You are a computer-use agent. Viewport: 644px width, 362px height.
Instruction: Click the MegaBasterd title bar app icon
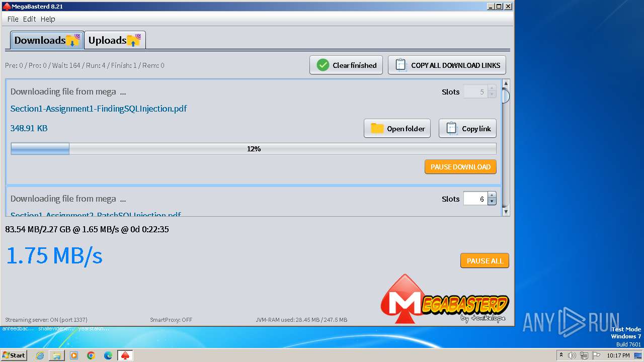click(7, 7)
